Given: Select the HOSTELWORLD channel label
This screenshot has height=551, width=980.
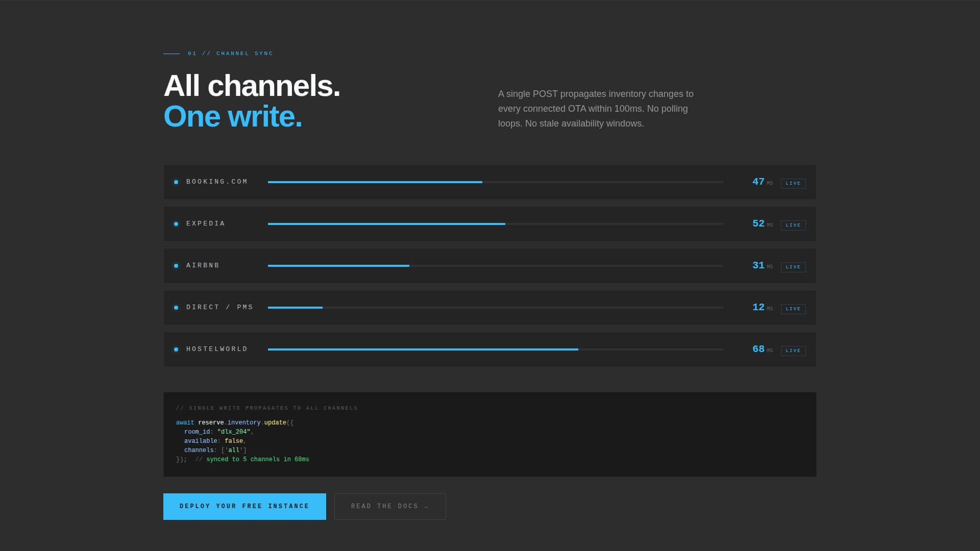Looking at the screenshot, I should 217,349.
